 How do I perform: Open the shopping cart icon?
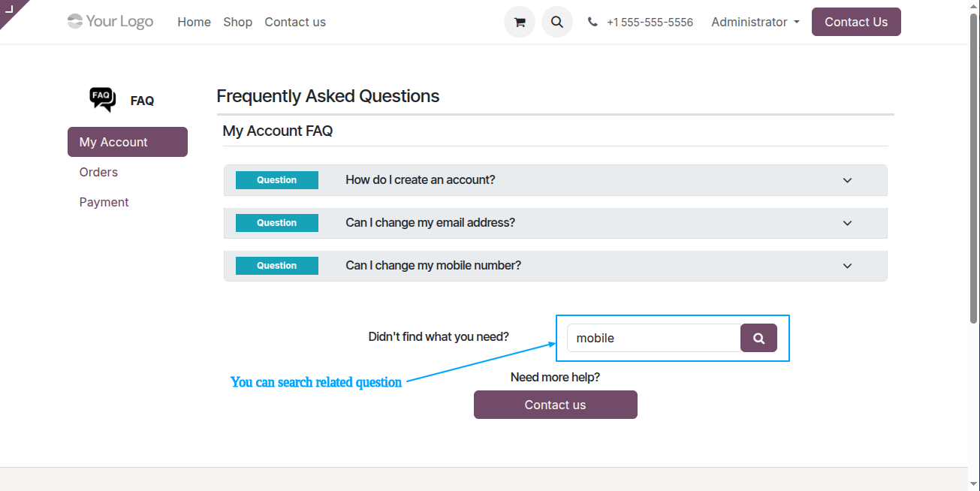(x=519, y=22)
